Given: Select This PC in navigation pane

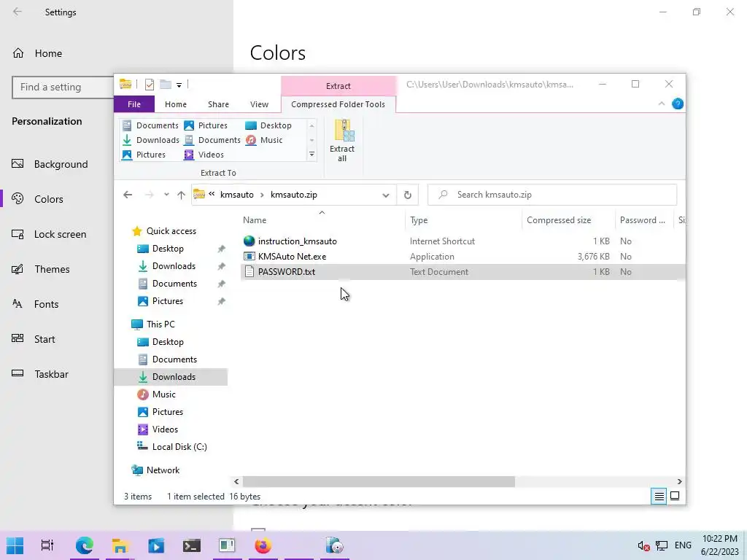Looking at the screenshot, I should (160, 324).
